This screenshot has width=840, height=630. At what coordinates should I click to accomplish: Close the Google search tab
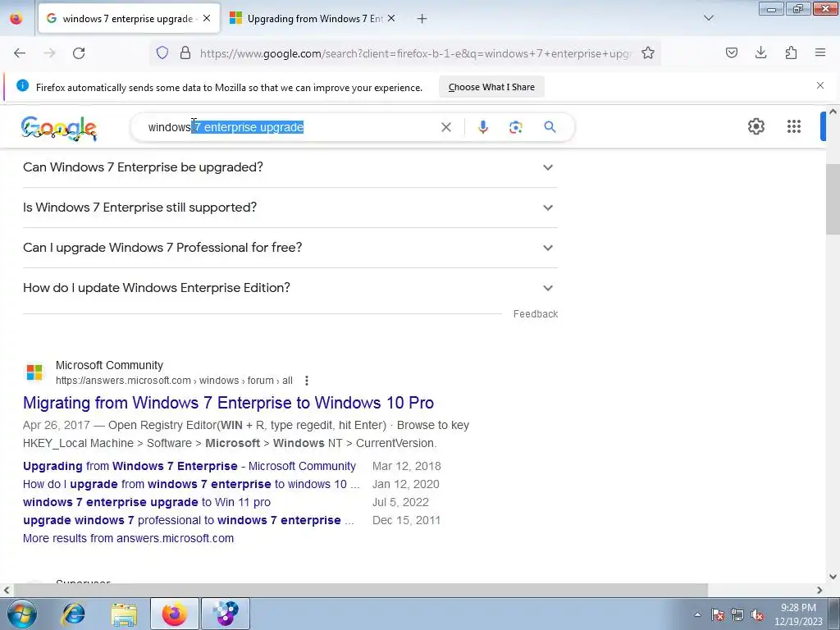click(207, 18)
